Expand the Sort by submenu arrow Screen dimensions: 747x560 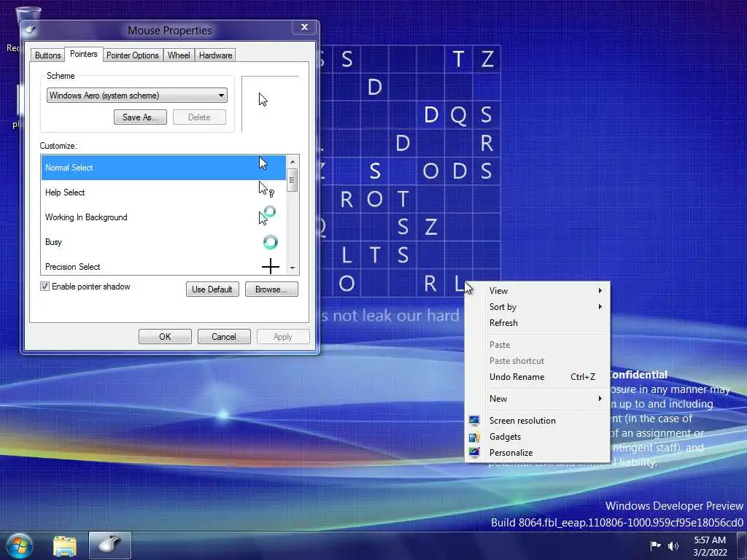[x=600, y=307]
